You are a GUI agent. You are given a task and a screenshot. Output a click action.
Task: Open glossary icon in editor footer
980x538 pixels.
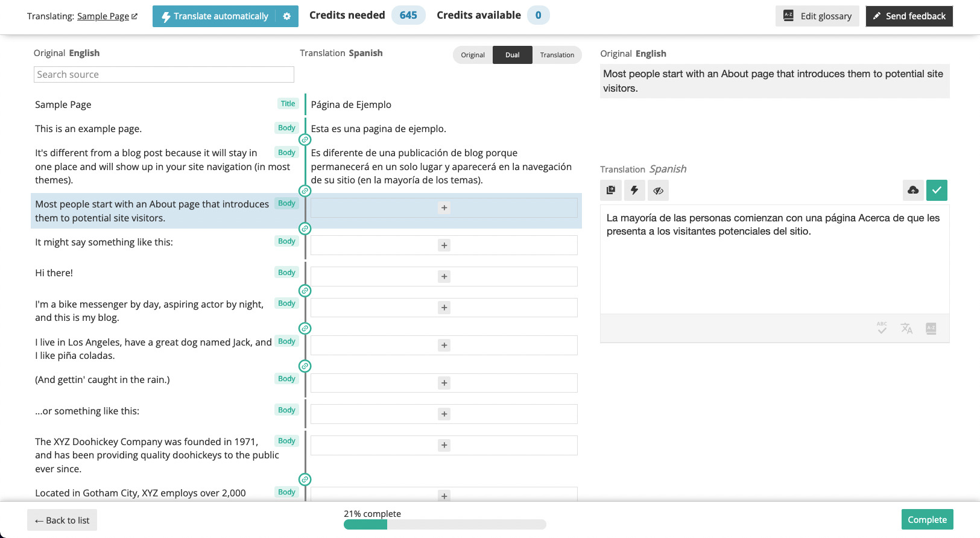pos(931,328)
